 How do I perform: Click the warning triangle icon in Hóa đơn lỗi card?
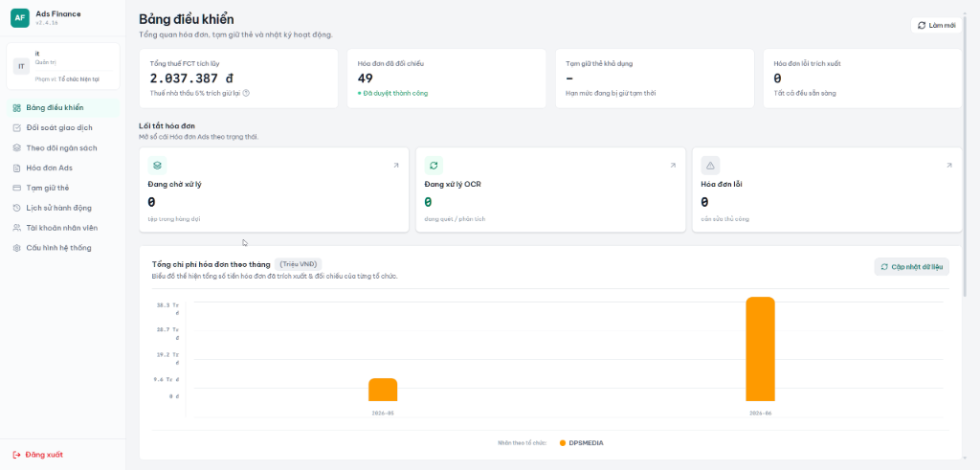pyautogui.click(x=711, y=166)
